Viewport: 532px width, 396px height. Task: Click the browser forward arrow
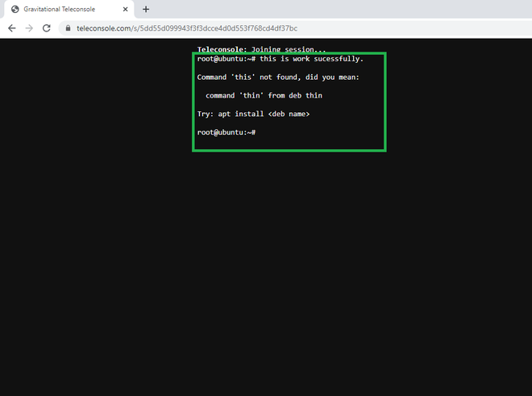29,28
